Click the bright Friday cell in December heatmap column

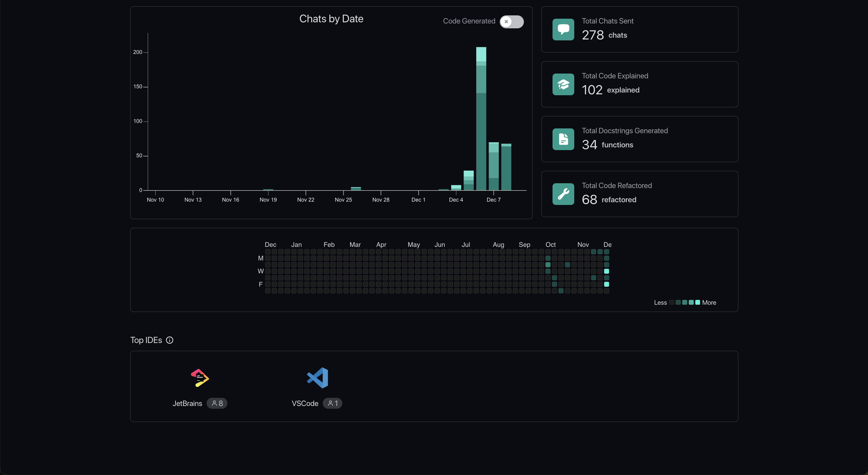[606, 284]
